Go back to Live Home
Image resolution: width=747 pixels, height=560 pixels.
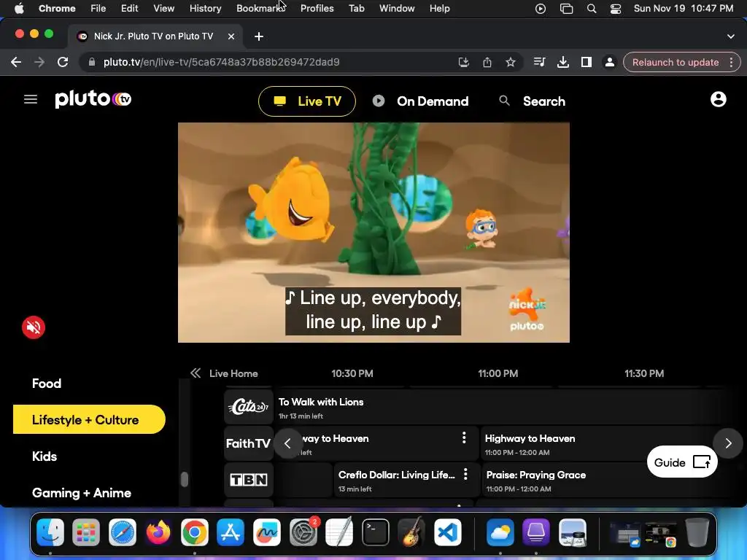(x=233, y=373)
